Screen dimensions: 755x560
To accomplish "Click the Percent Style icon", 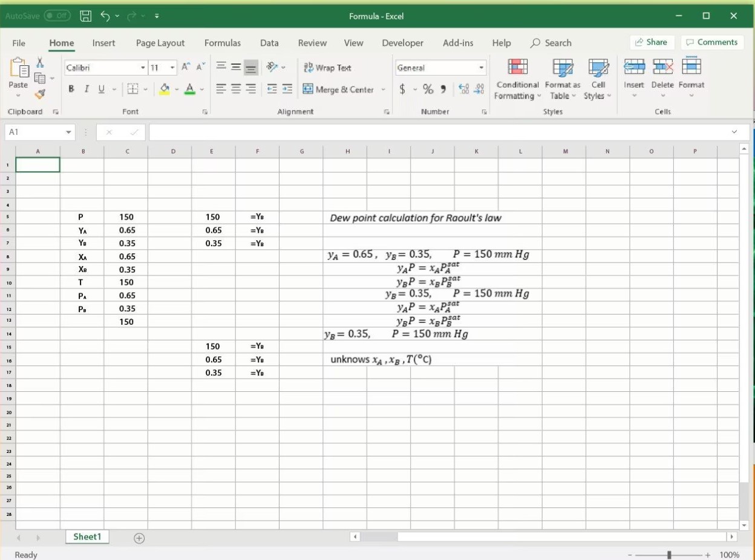I will click(427, 88).
